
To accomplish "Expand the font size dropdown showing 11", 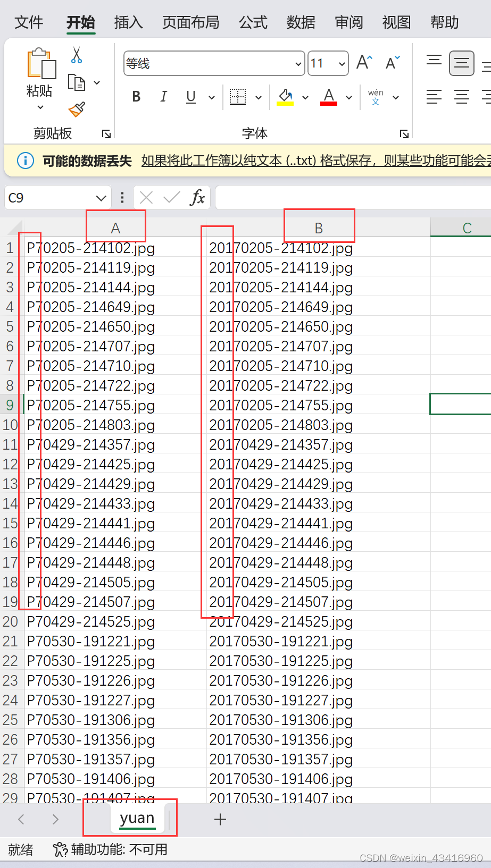I will [342, 64].
